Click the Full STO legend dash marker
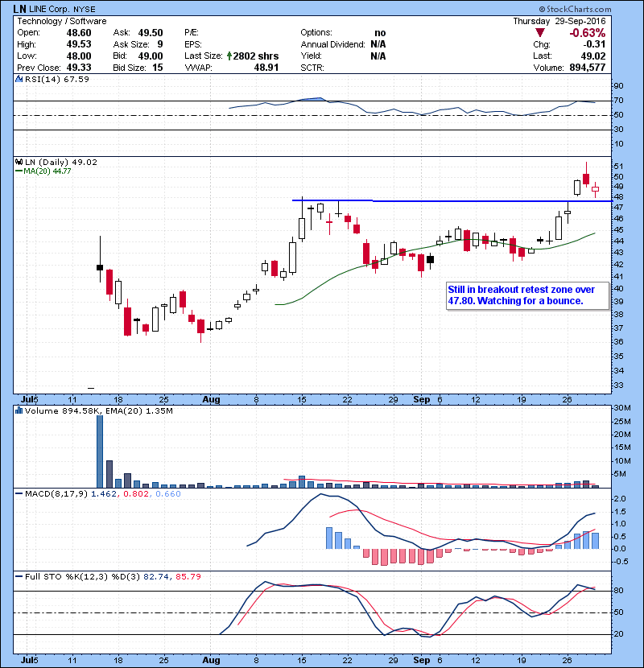 pyautogui.click(x=19, y=576)
